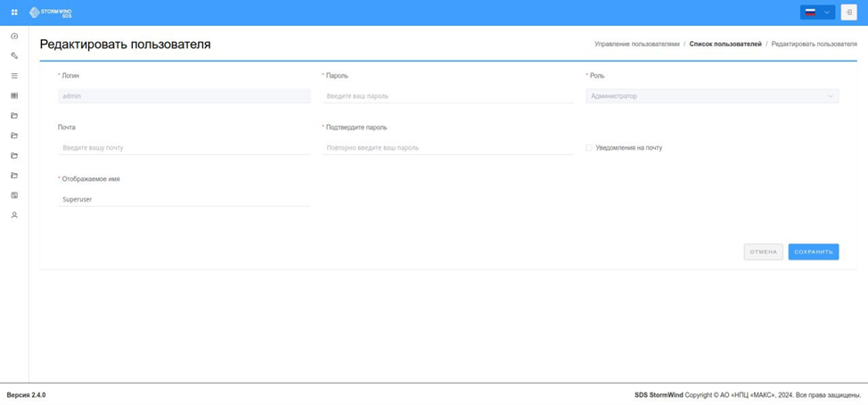This screenshot has height=405, width=868.
Task: Click the Редактировать пользователя page heading
Action: point(125,45)
